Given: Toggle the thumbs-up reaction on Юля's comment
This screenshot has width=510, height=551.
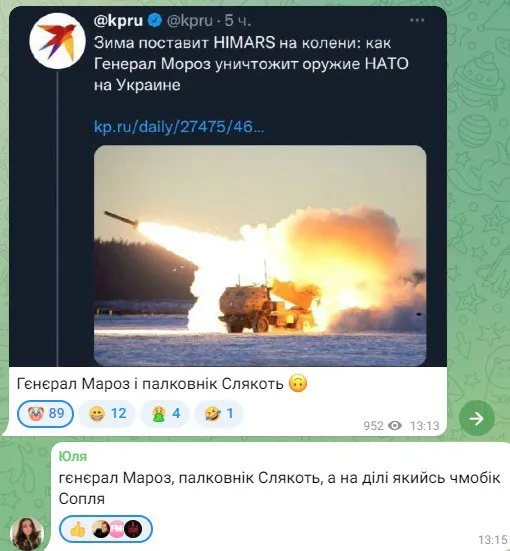Looking at the screenshot, I should (106, 529).
